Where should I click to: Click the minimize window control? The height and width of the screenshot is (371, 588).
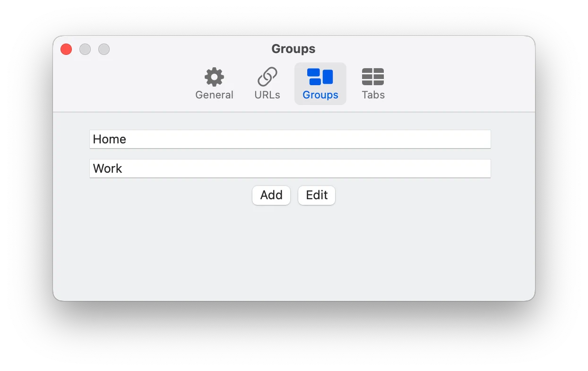pyautogui.click(x=85, y=49)
